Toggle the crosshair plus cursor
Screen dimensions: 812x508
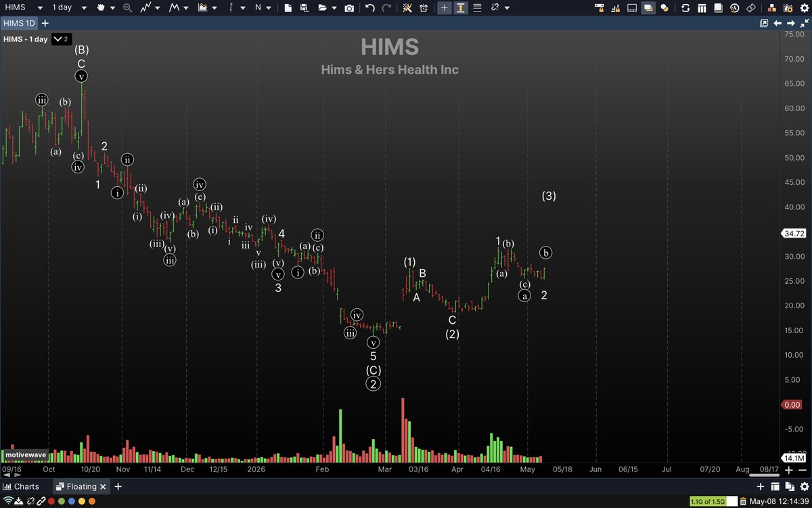(x=445, y=7)
